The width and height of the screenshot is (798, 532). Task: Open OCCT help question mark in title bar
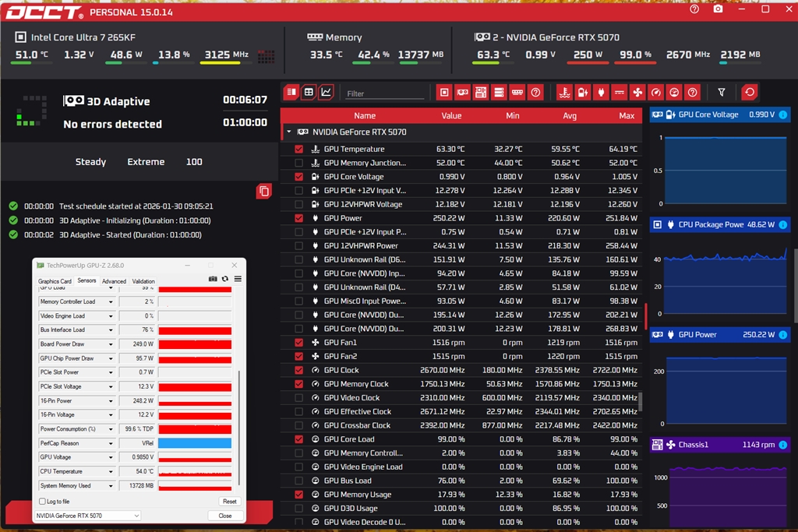[694, 9]
